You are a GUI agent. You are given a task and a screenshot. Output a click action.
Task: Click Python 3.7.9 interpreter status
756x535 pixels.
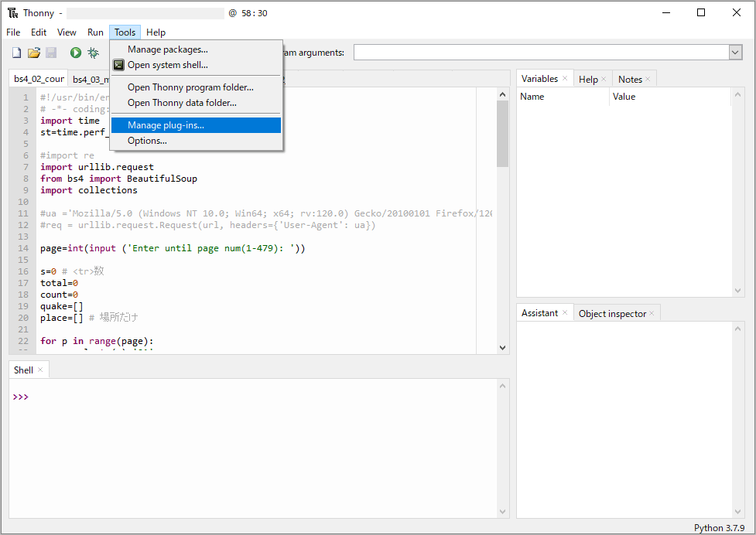(x=720, y=528)
